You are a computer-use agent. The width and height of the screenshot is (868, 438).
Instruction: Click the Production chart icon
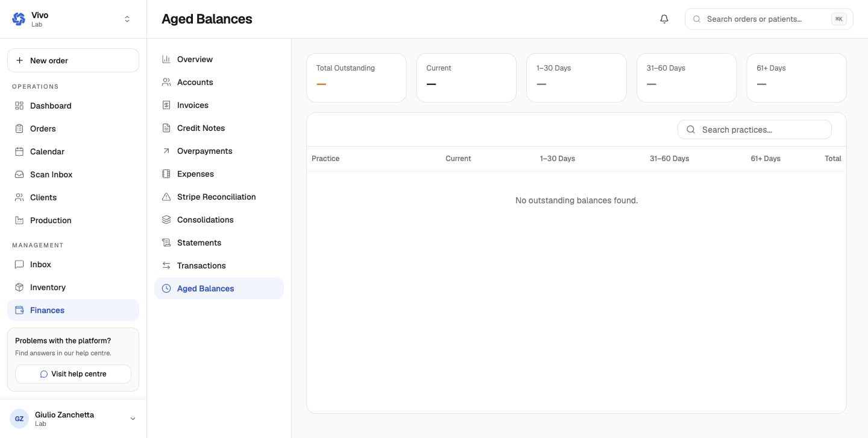[19, 220]
